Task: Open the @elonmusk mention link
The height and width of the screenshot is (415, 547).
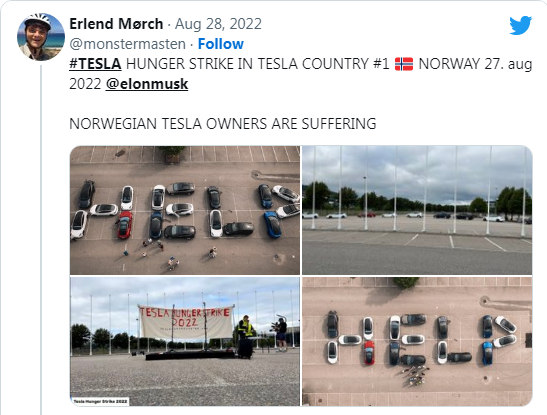Action: (x=147, y=84)
